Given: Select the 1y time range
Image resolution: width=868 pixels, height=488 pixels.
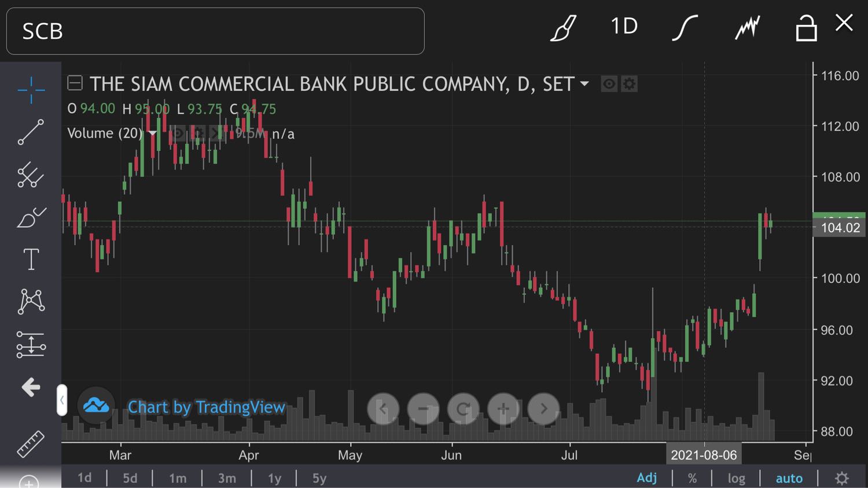Looking at the screenshot, I should (274, 478).
